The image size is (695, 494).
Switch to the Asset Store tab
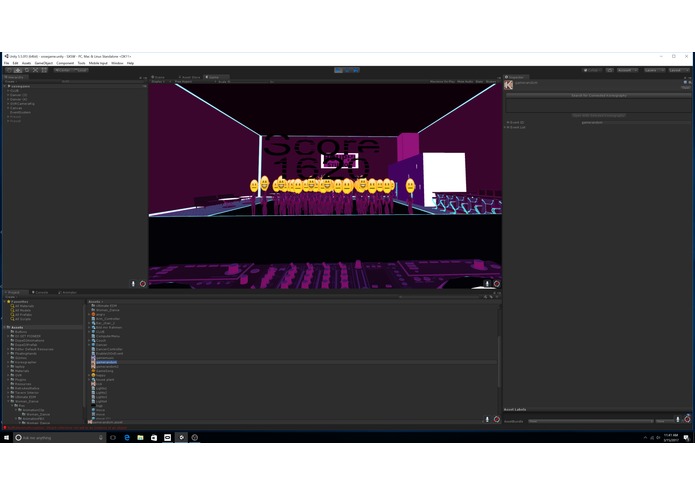[x=190, y=77]
